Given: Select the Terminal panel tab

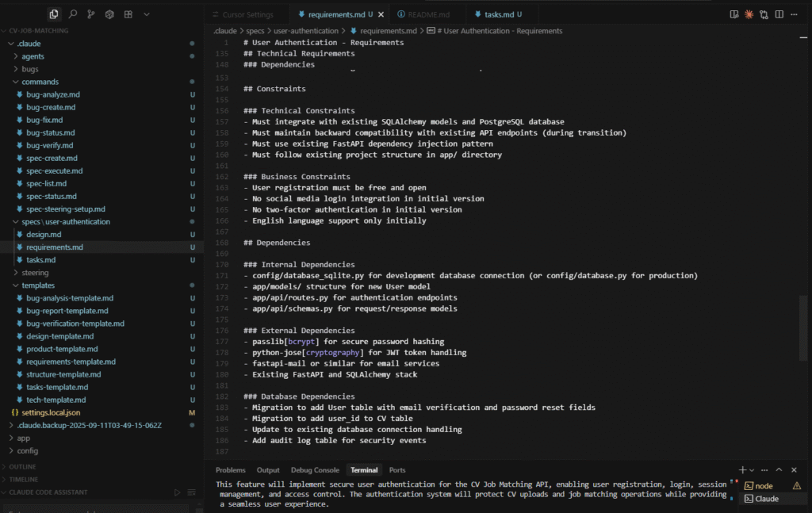Looking at the screenshot, I should point(364,470).
